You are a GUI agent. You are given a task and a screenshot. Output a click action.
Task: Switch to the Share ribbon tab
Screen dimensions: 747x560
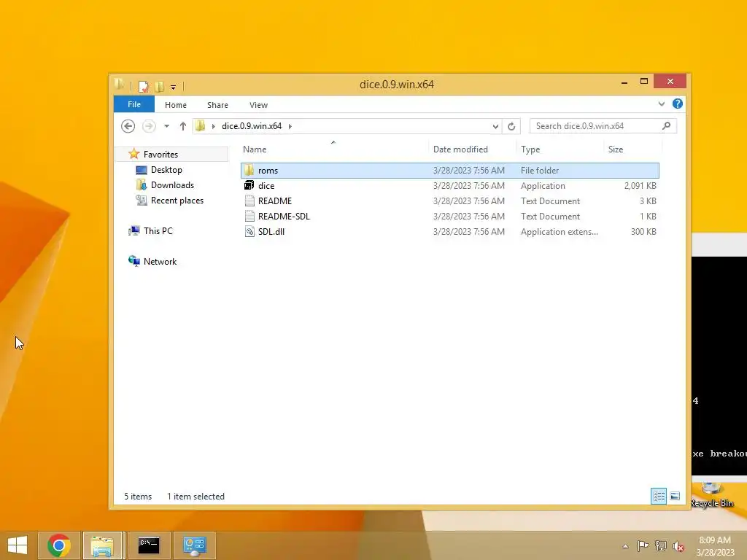tap(217, 105)
